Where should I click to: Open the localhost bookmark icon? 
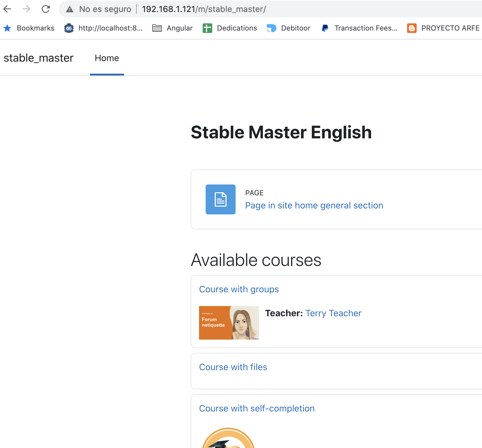(x=69, y=28)
